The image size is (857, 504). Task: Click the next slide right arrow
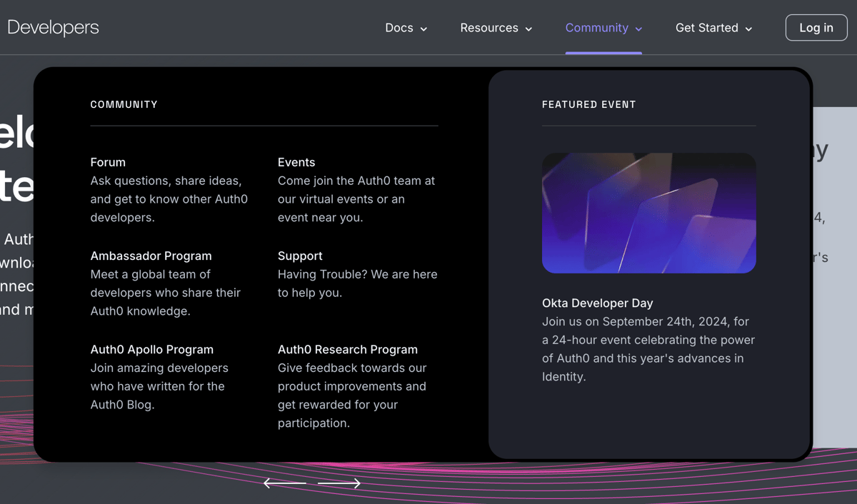click(x=339, y=483)
